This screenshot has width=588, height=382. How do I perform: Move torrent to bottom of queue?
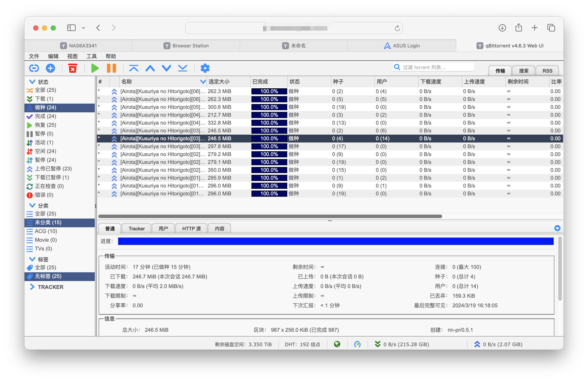(183, 68)
